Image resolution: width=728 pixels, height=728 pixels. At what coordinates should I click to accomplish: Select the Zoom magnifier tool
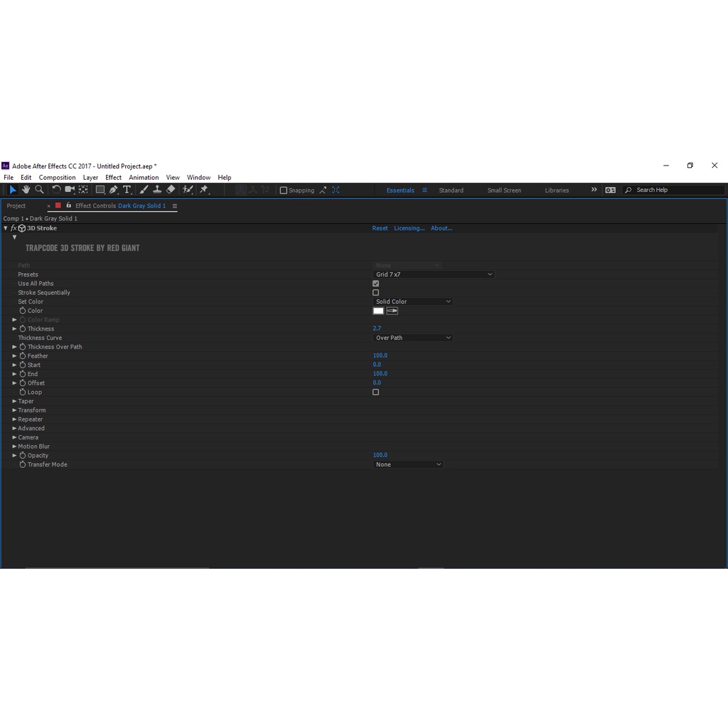[x=39, y=190]
